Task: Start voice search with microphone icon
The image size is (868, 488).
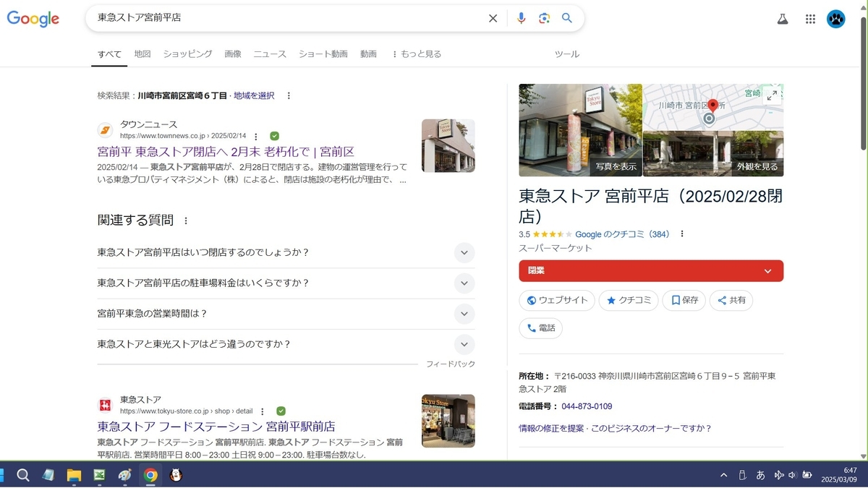Action: coord(521,18)
